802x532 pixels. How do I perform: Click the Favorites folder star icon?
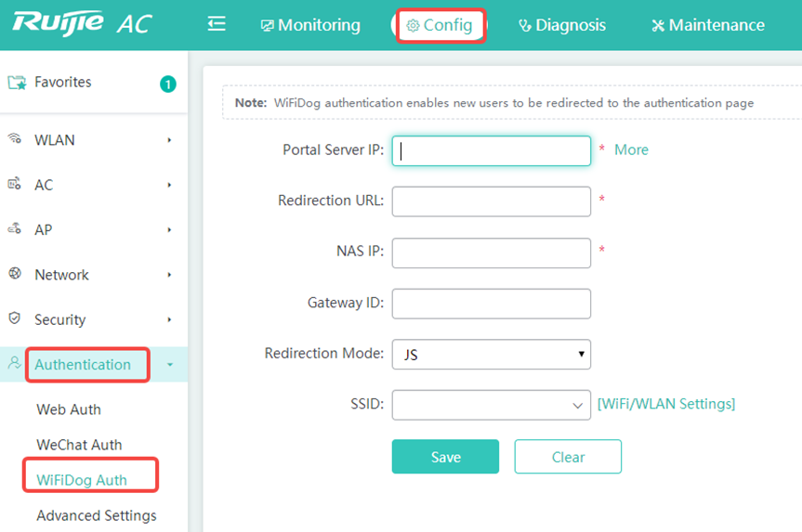[17, 83]
